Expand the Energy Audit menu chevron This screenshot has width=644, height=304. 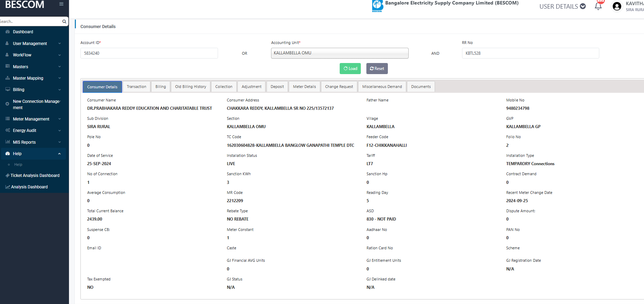point(60,131)
